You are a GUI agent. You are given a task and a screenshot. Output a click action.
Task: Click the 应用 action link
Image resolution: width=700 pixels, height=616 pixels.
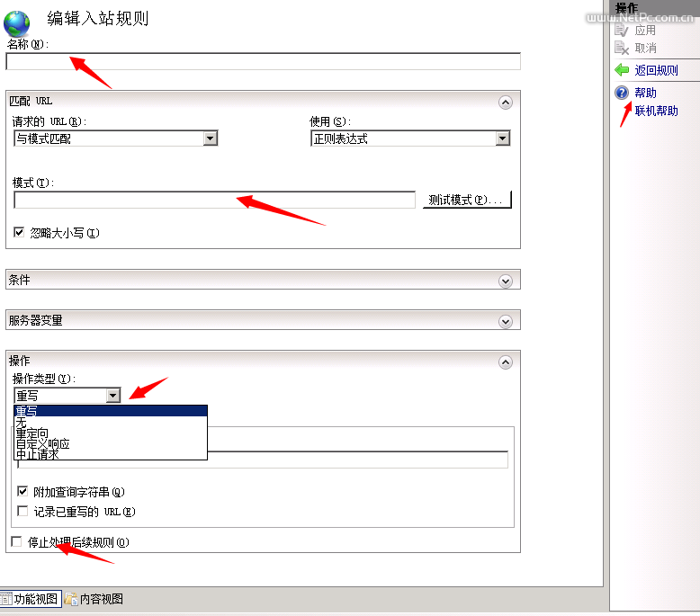[645, 31]
